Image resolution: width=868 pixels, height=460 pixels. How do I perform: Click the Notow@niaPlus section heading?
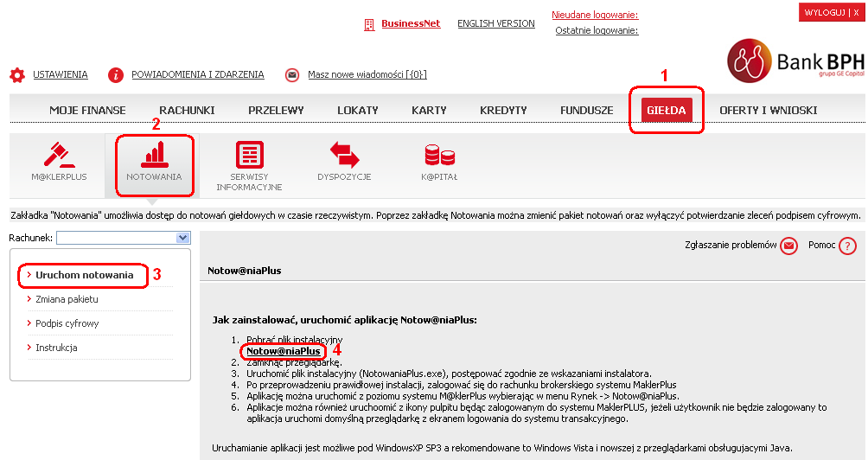244,271
